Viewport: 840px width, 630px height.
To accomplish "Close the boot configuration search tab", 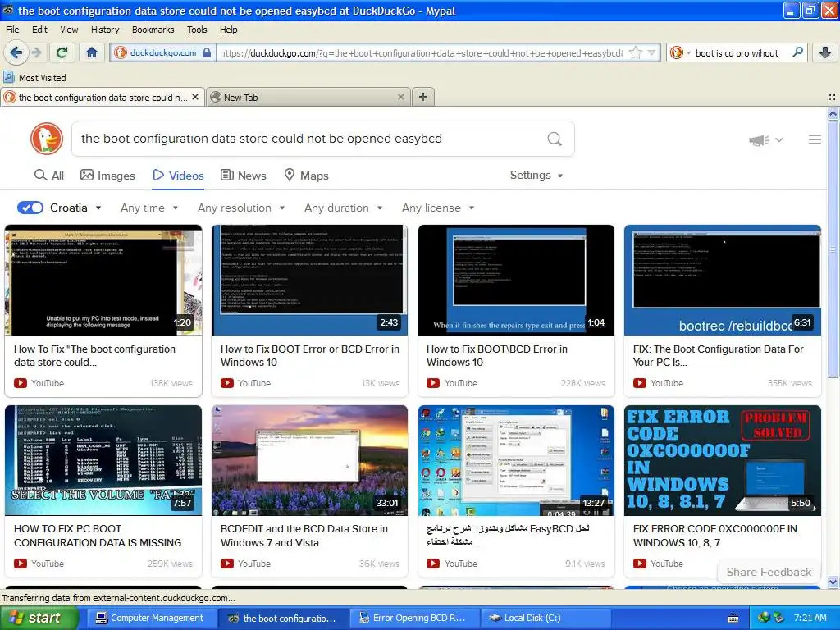I will click(x=195, y=97).
